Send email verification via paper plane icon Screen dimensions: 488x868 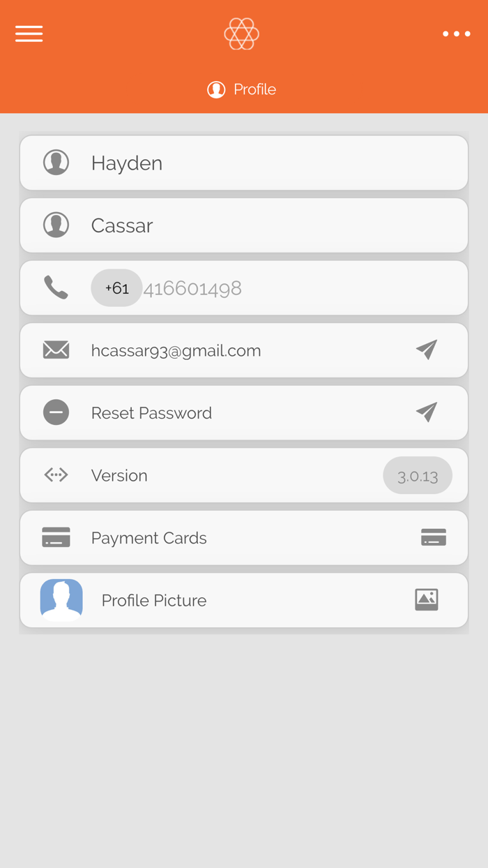(x=427, y=350)
